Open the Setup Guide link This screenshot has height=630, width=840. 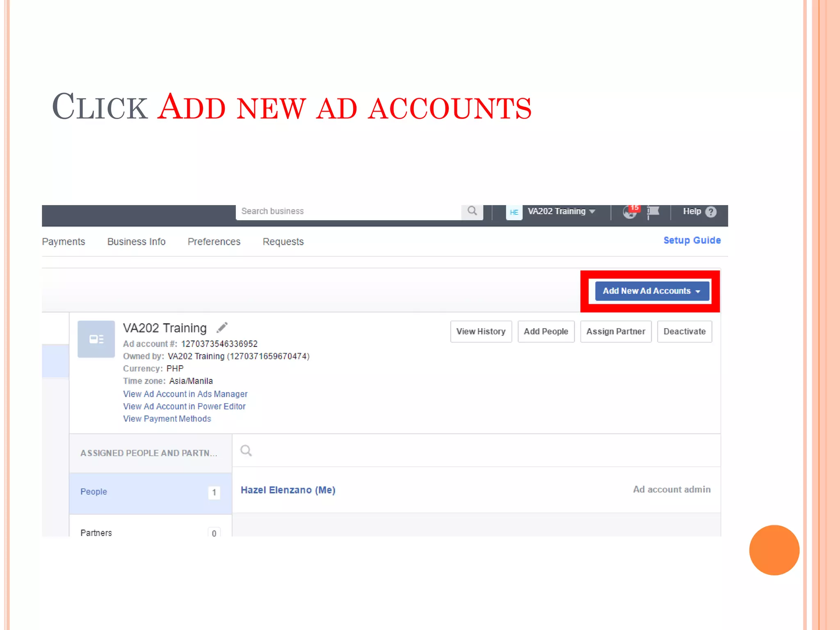click(692, 240)
